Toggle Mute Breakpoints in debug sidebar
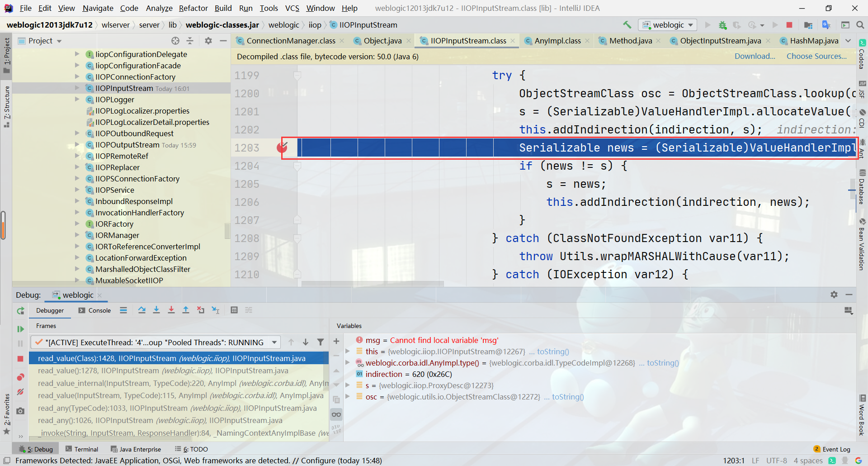The image size is (868, 466). click(20, 392)
